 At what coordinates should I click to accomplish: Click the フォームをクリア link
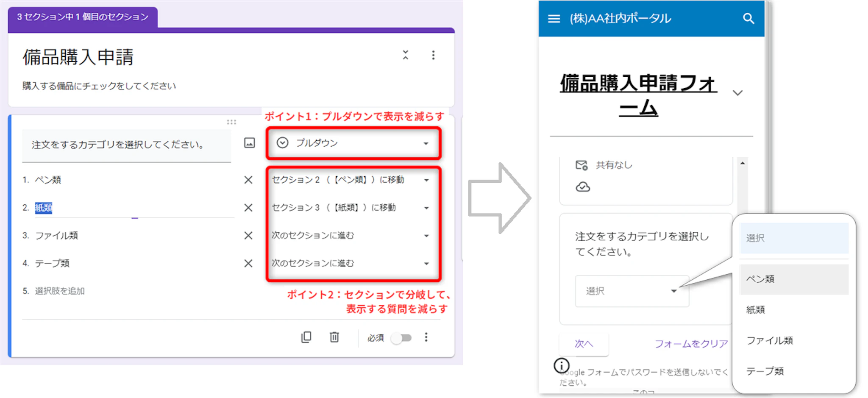tap(691, 344)
